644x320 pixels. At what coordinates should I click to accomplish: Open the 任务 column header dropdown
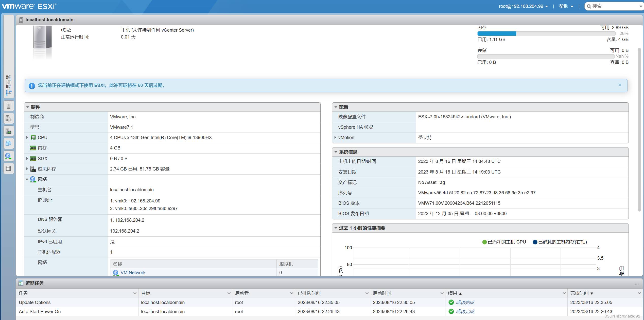click(135, 293)
